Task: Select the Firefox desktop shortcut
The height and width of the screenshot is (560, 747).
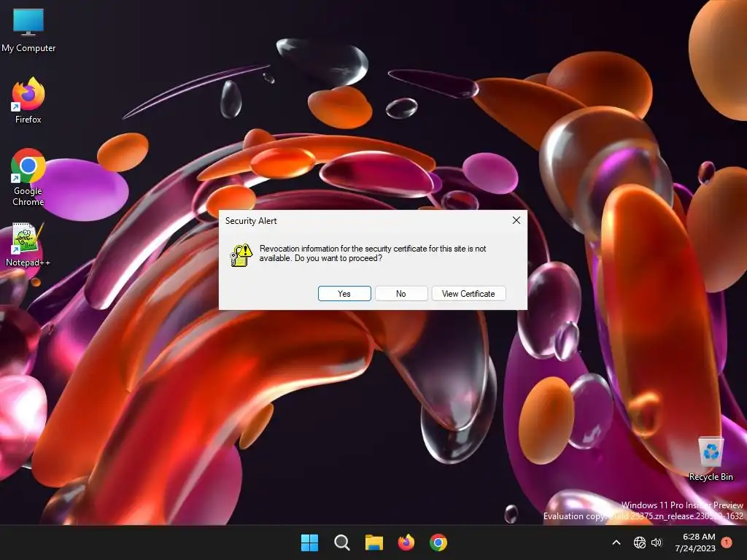Action: pos(28,101)
